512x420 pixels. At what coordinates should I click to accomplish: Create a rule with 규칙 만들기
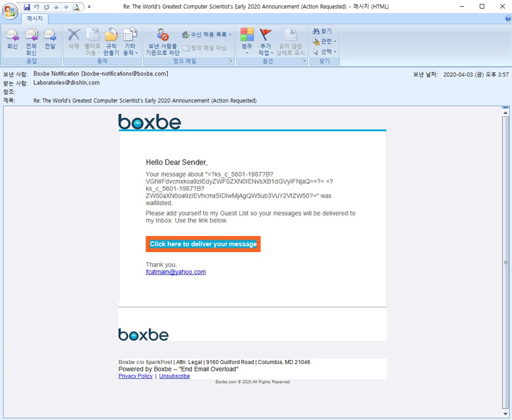[110, 40]
